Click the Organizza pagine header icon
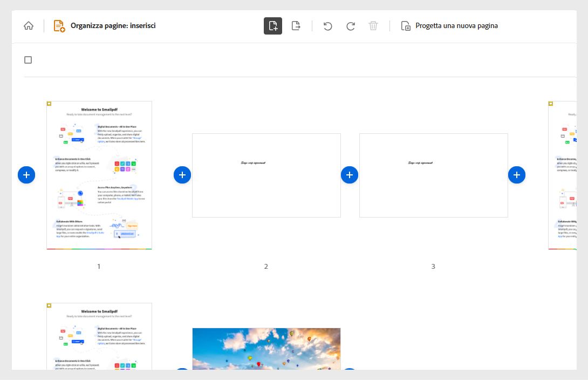Image resolution: width=588 pixels, height=380 pixels. [x=59, y=25]
